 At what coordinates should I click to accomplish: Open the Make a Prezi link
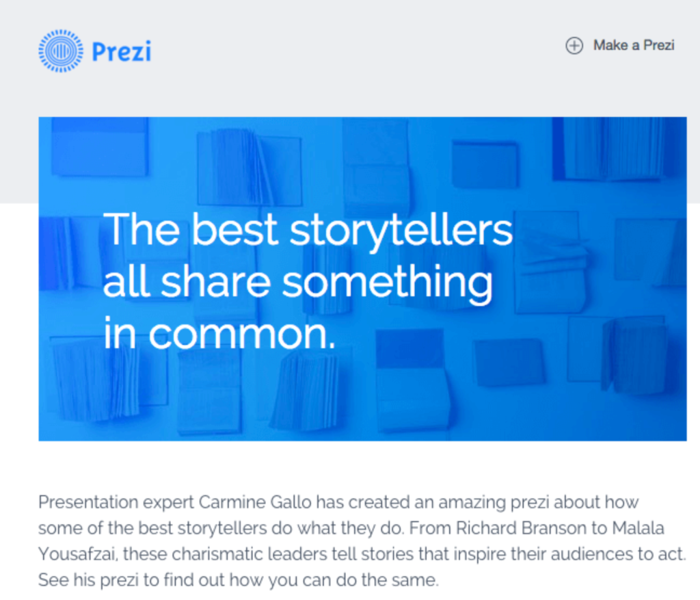pos(633,45)
